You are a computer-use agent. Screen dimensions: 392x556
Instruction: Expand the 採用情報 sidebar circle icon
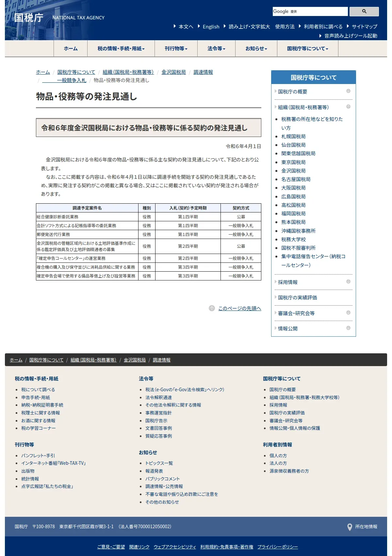pos(348,281)
